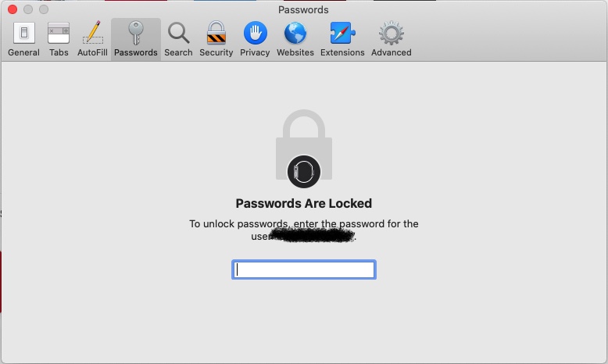
Task: Click the password input field
Action: (303, 270)
